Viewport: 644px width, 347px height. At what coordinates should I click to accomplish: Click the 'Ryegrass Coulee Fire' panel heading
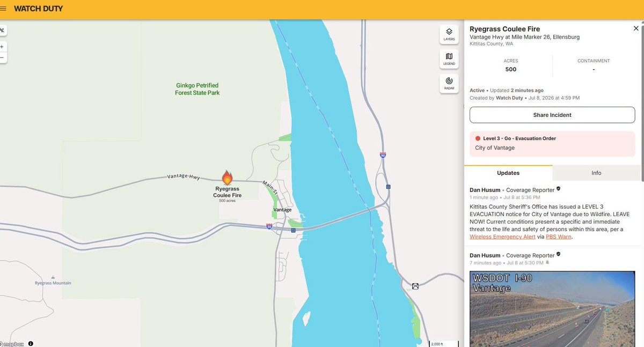[x=504, y=29]
